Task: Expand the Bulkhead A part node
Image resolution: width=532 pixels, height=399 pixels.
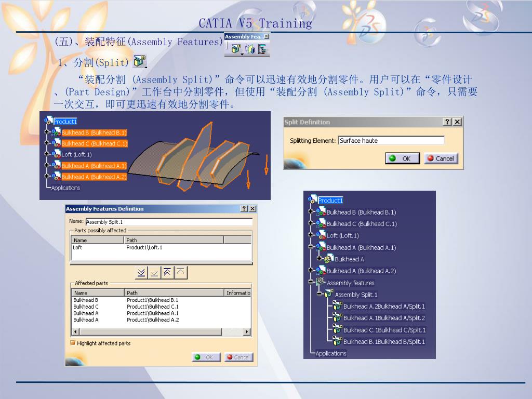Action: pos(319,258)
